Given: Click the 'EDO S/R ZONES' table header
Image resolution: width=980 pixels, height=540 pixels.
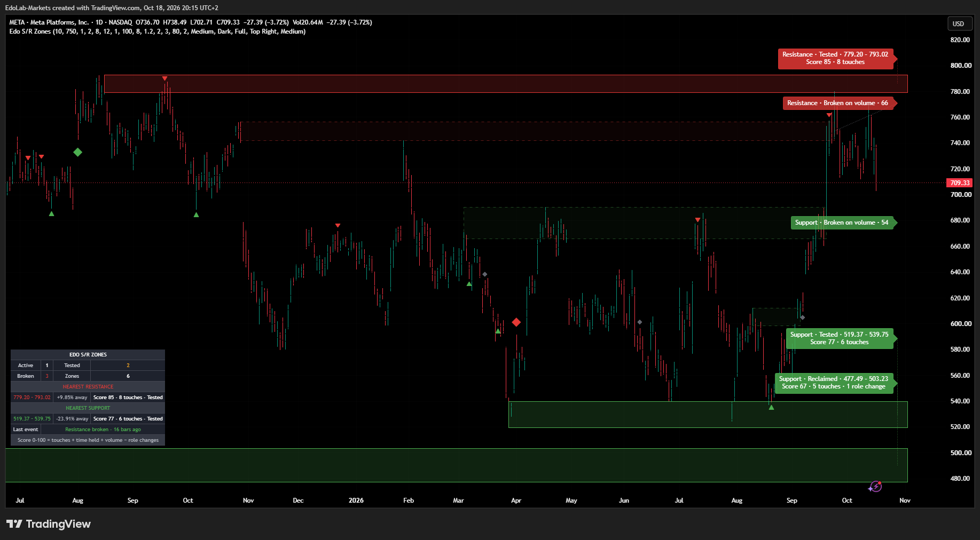Looking at the screenshot, I should click(x=88, y=355).
